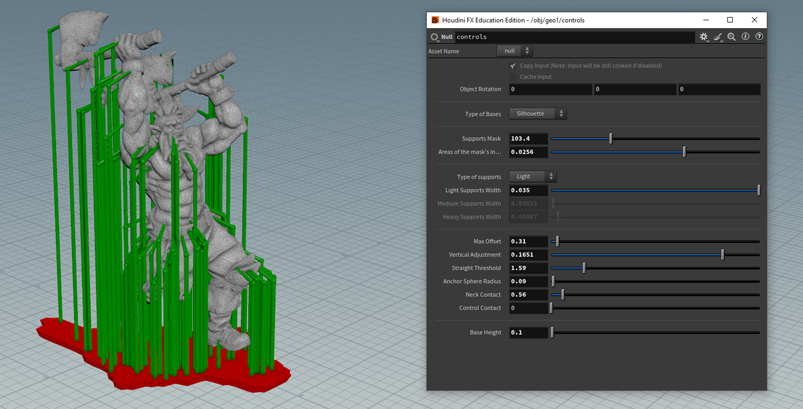Click the 'Base Height' label
Image resolution: width=803 pixels, height=409 pixels.
pos(485,333)
